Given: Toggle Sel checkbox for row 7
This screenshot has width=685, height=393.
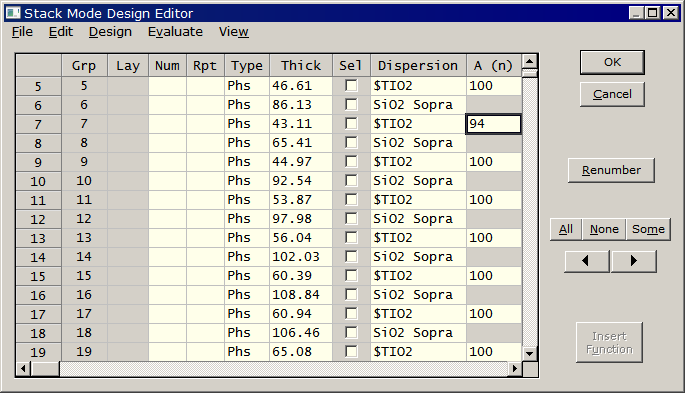Looking at the screenshot, I should tap(351, 124).
